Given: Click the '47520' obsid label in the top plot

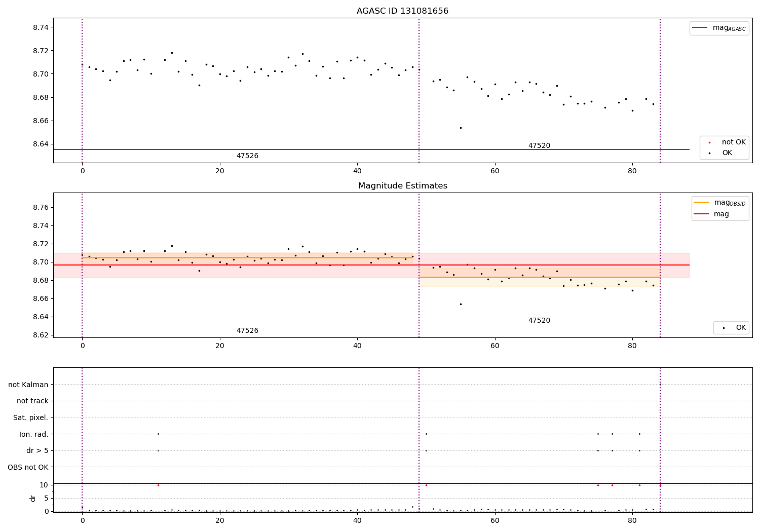Looking at the screenshot, I should pos(539,146).
